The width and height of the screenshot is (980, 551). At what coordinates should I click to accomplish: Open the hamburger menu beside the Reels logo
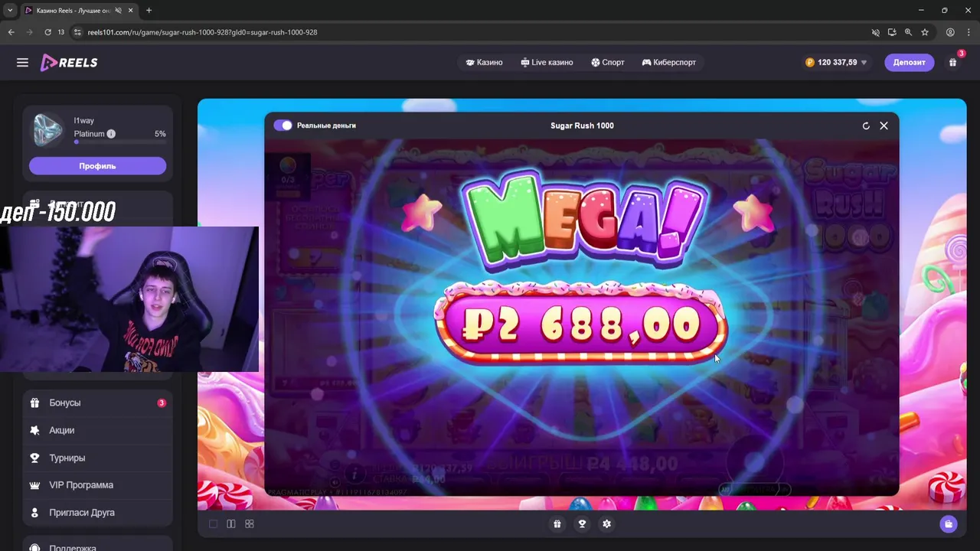22,63
